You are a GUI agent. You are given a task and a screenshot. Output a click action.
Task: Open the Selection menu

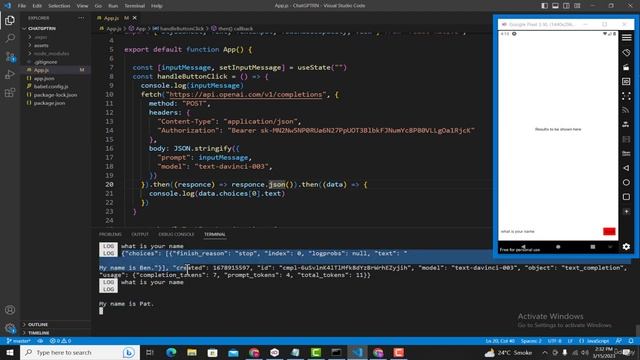click(x=59, y=6)
